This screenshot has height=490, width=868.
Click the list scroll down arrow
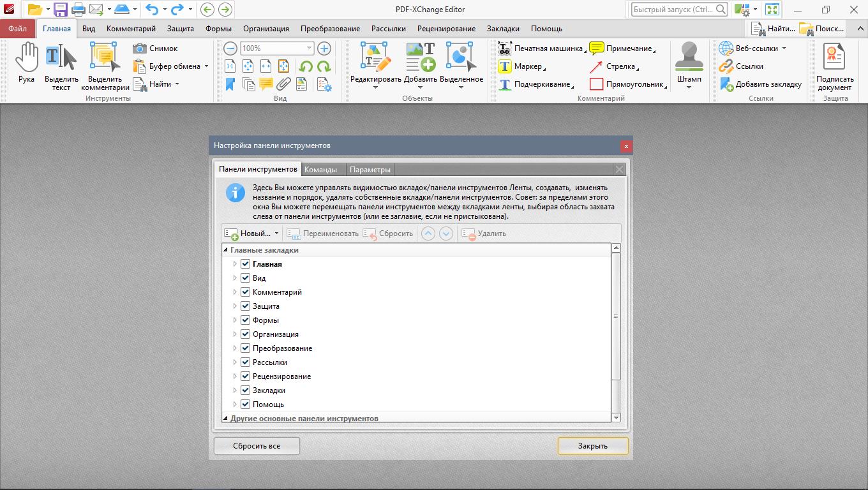[616, 417]
